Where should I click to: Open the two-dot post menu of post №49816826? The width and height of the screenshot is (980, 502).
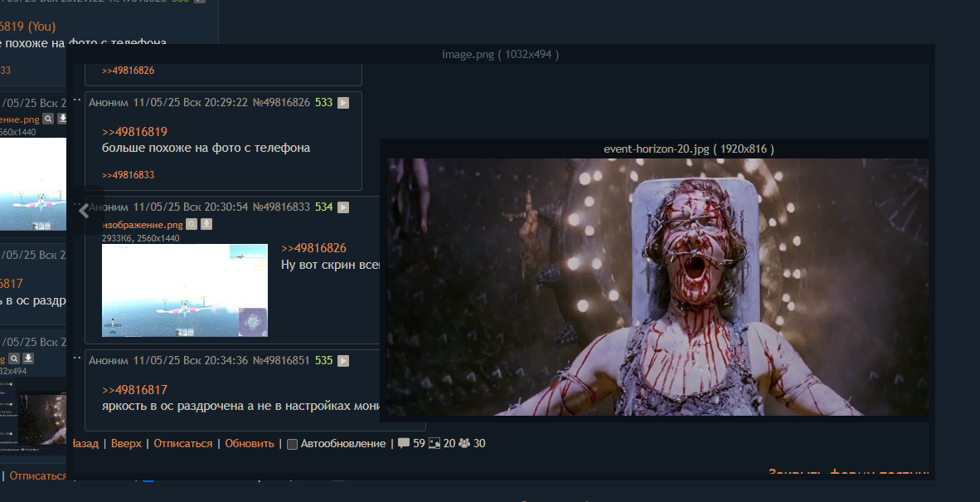[77, 100]
